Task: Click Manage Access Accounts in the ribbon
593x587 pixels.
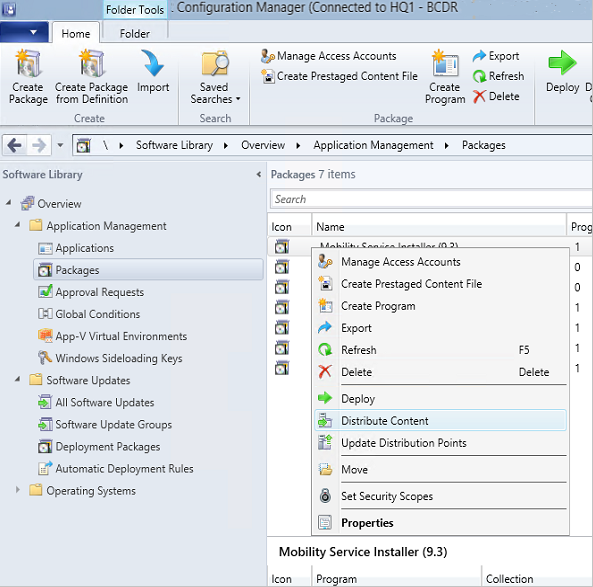Action: pyautogui.click(x=329, y=56)
